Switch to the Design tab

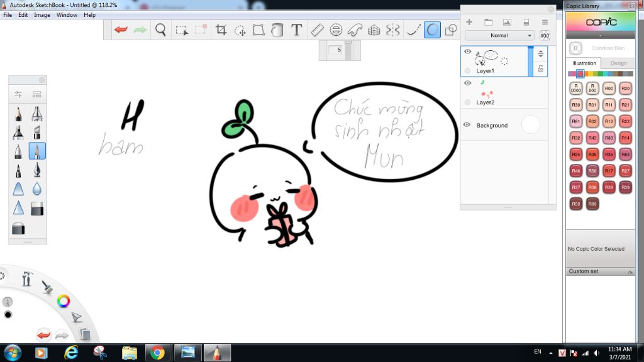coord(618,63)
